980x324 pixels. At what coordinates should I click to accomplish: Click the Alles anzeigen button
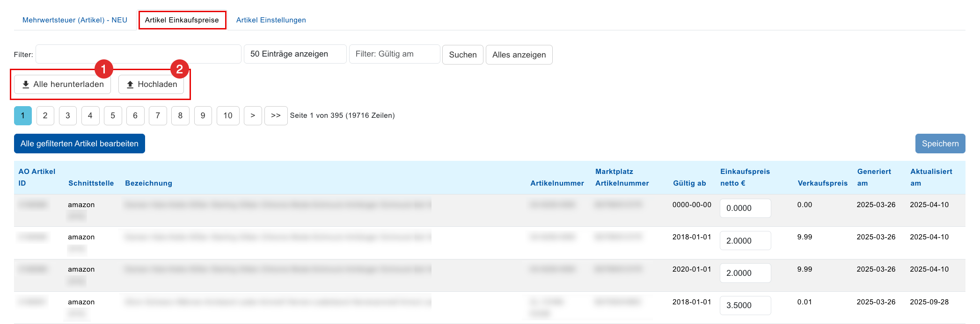click(x=519, y=55)
